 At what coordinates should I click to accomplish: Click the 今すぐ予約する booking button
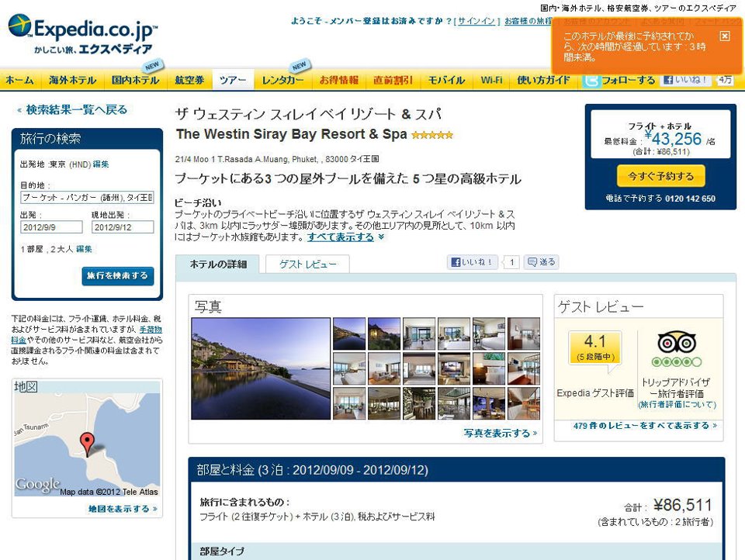pos(660,176)
